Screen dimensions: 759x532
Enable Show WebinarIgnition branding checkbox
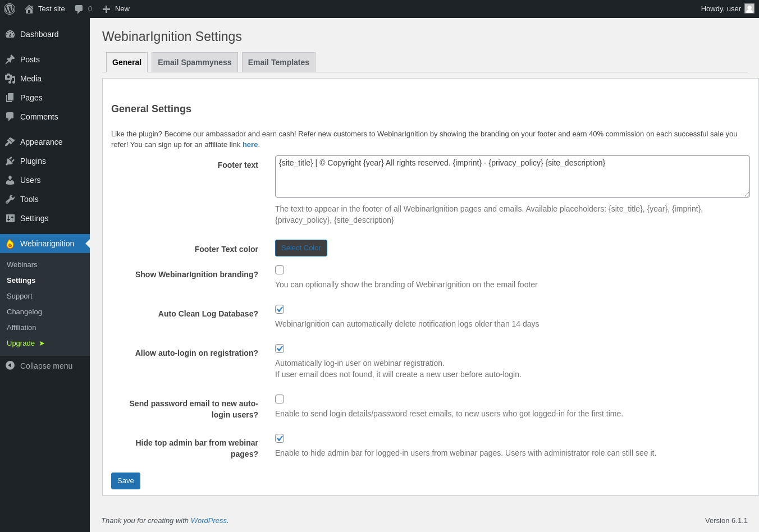(x=280, y=270)
